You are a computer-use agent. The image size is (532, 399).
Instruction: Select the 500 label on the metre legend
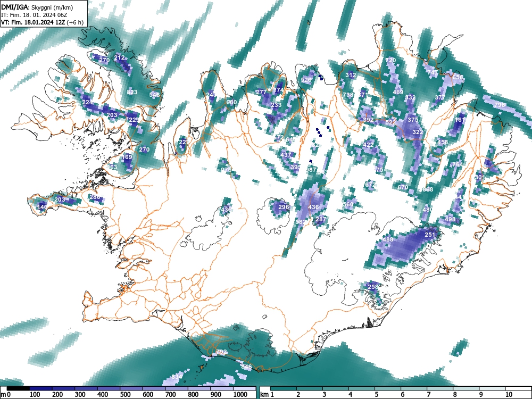pos(125,395)
